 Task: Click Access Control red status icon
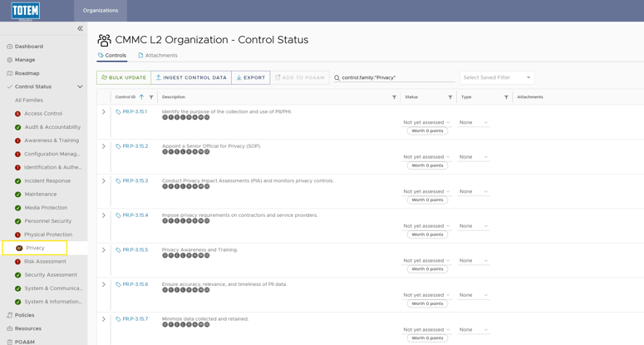point(17,114)
